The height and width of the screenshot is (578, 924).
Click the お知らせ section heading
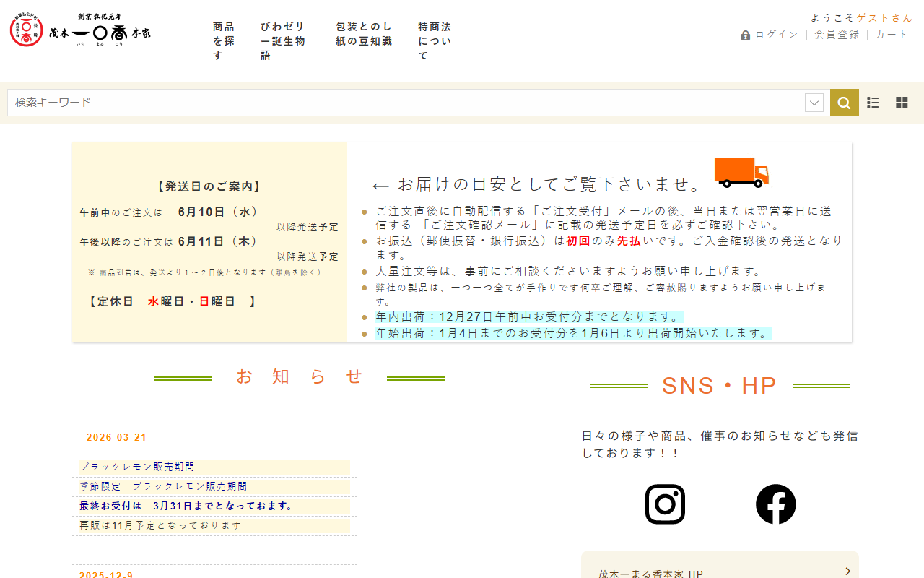(x=300, y=376)
